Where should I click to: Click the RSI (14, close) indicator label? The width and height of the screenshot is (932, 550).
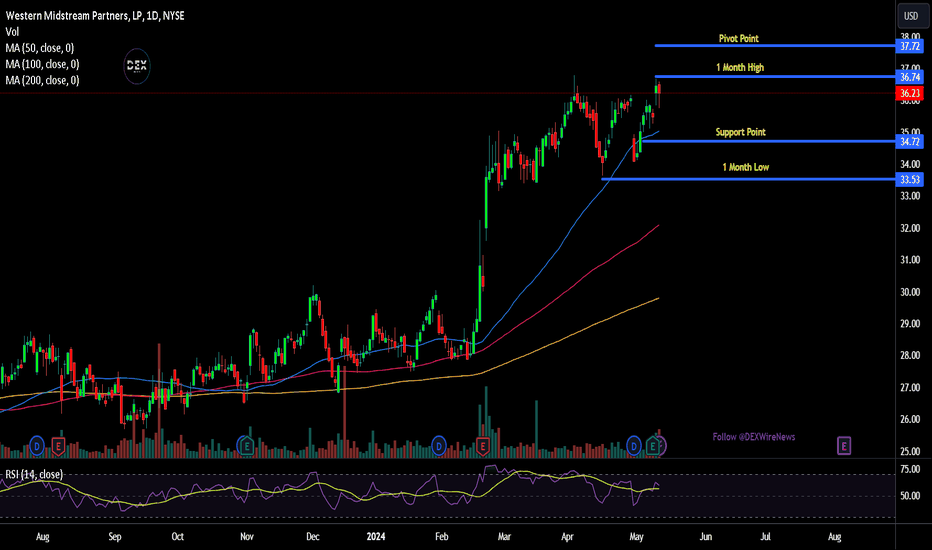click(34, 474)
